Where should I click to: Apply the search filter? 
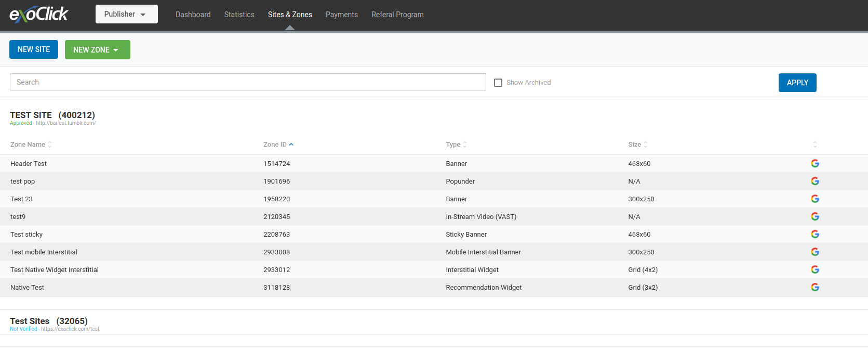click(797, 83)
